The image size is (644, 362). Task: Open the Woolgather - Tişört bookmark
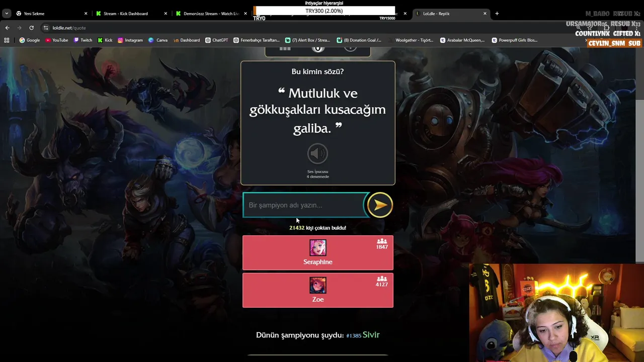pyautogui.click(x=410, y=40)
